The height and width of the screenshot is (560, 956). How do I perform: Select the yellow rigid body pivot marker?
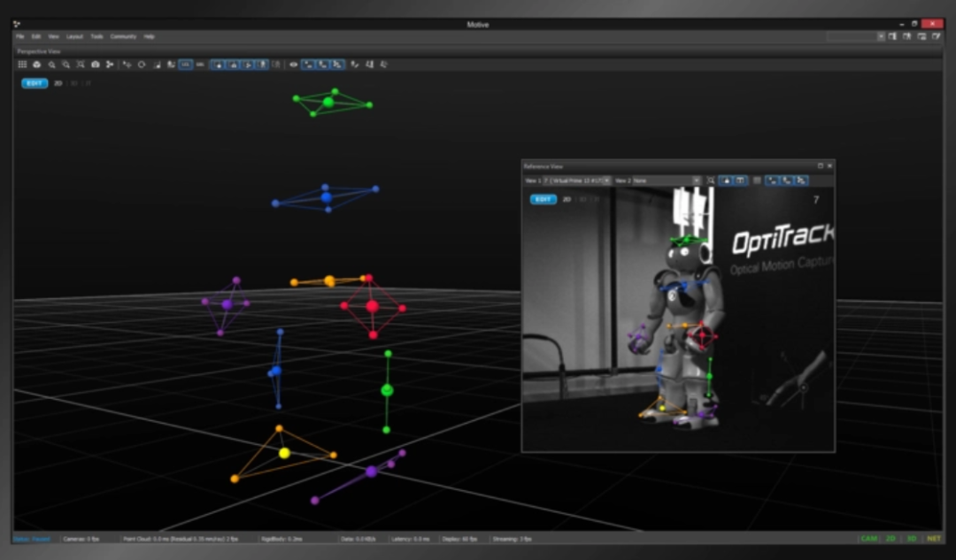[284, 453]
